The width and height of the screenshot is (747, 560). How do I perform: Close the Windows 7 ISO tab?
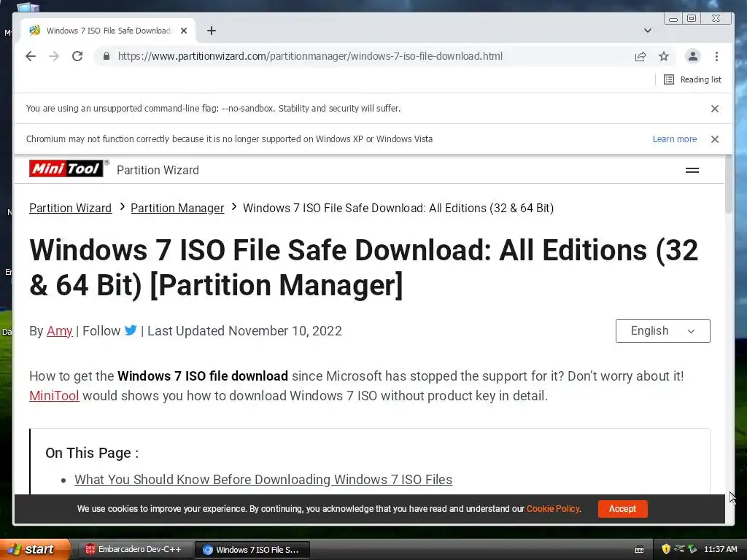tap(184, 31)
